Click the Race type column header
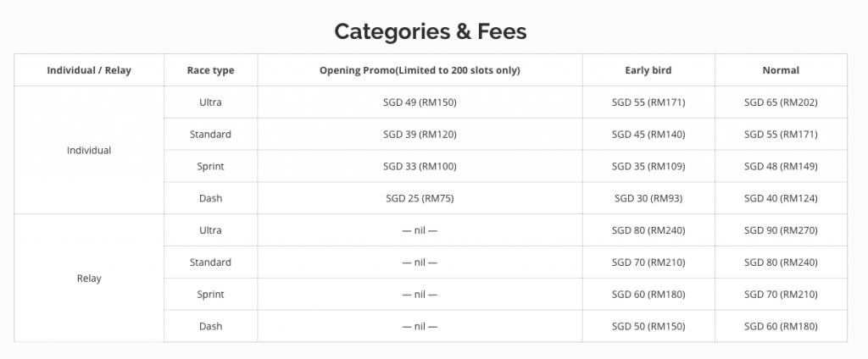The height and width of the screenshot is (359, 868). (210, 70)
